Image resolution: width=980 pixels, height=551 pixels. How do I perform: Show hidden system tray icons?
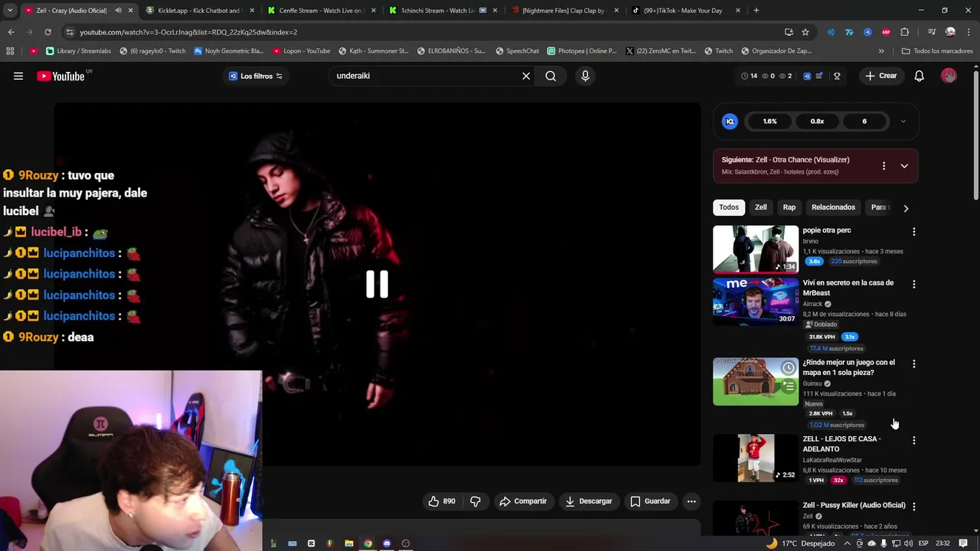847,543
